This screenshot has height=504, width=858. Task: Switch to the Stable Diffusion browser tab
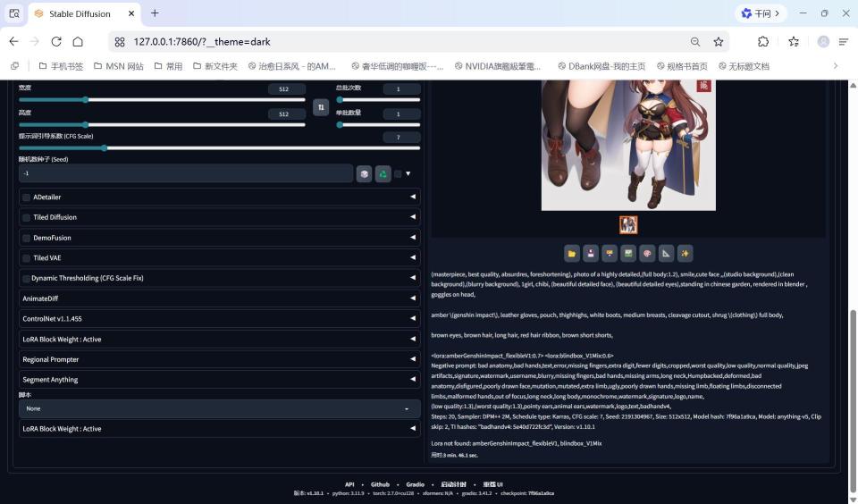[84, 13]
